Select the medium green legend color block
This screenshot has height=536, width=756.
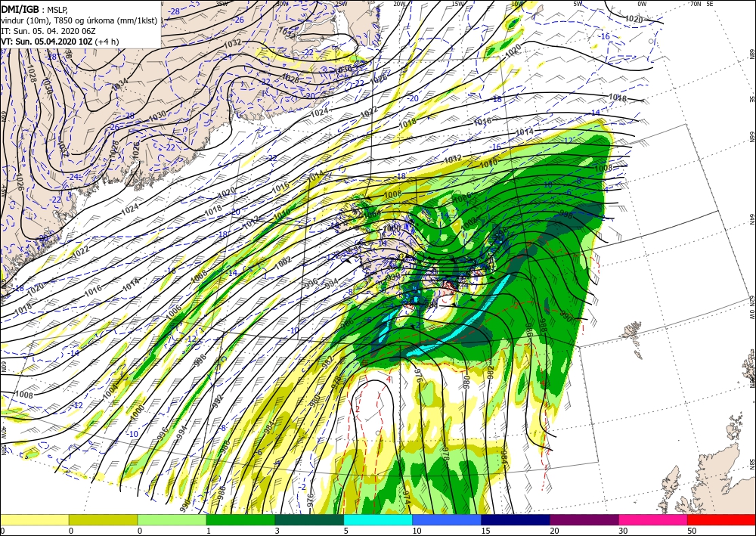240,520
